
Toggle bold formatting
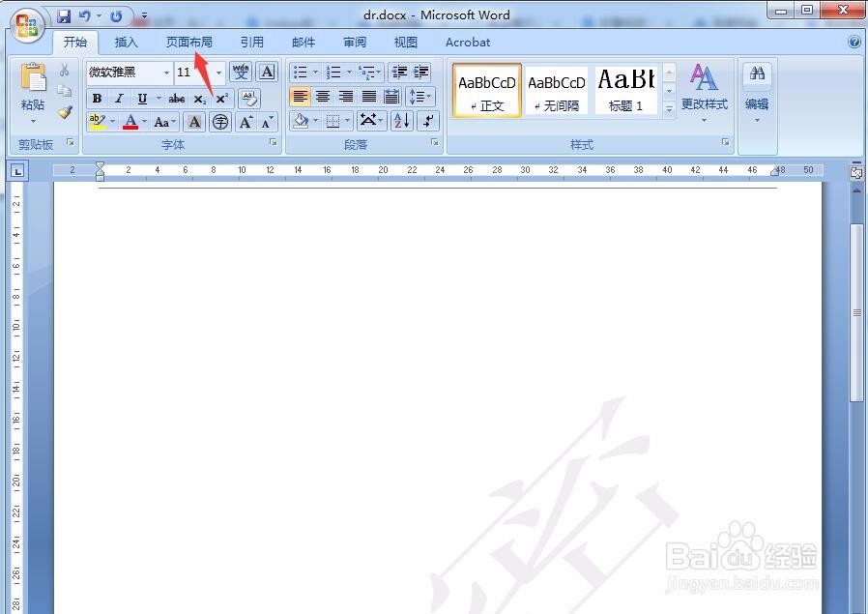point(97,99)
